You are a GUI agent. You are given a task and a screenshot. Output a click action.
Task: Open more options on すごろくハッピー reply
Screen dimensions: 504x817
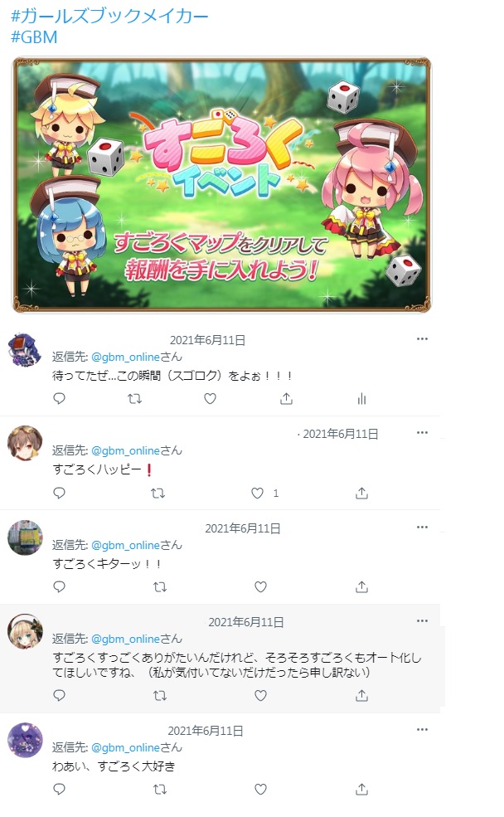(x=422, y=432)
